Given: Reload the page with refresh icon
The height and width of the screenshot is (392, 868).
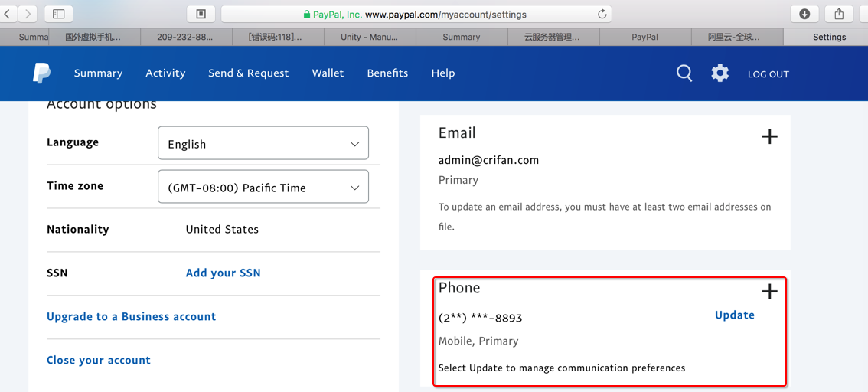Looking at the screenshot, I should (602, 14).
